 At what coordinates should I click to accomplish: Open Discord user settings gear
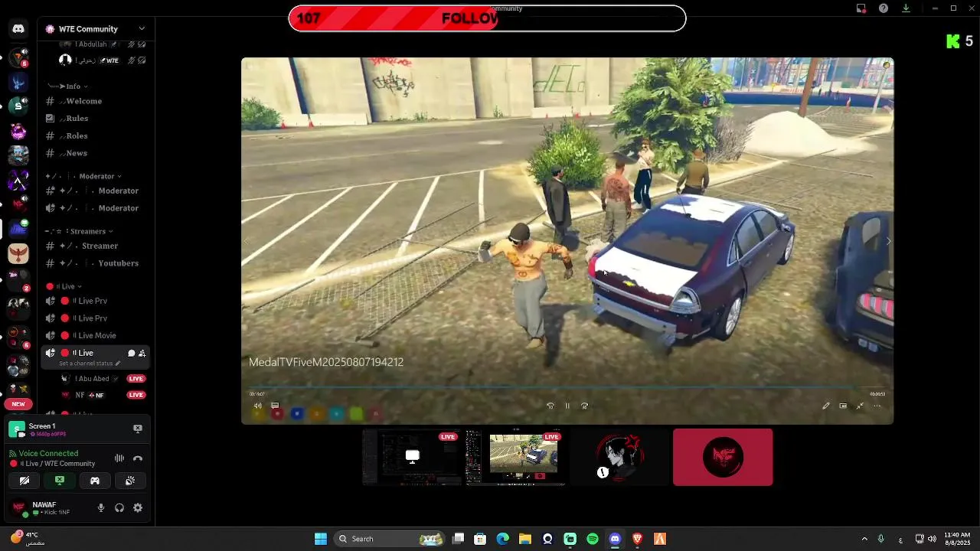coord(138,507)
